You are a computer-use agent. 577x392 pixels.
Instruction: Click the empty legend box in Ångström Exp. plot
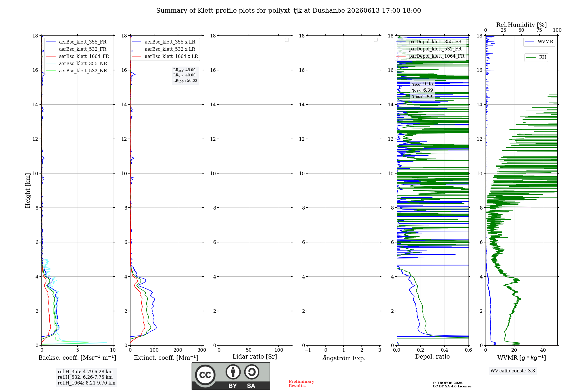[376, 40]
